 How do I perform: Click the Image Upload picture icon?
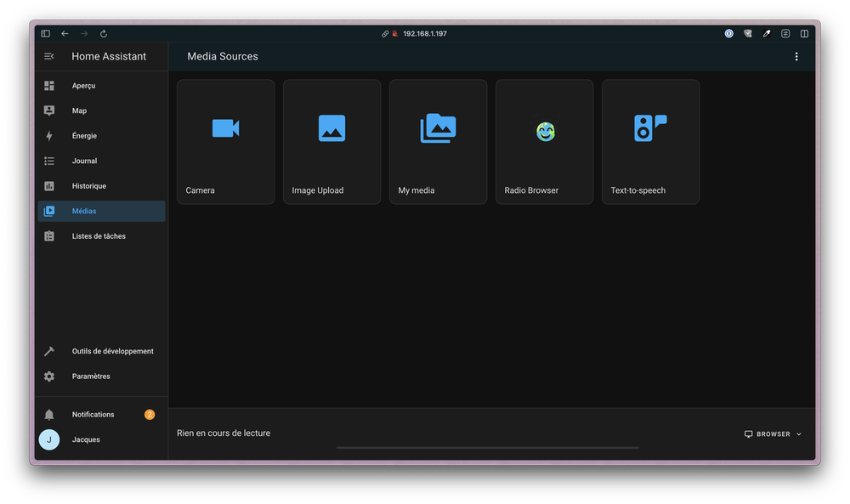pos(331,128)
